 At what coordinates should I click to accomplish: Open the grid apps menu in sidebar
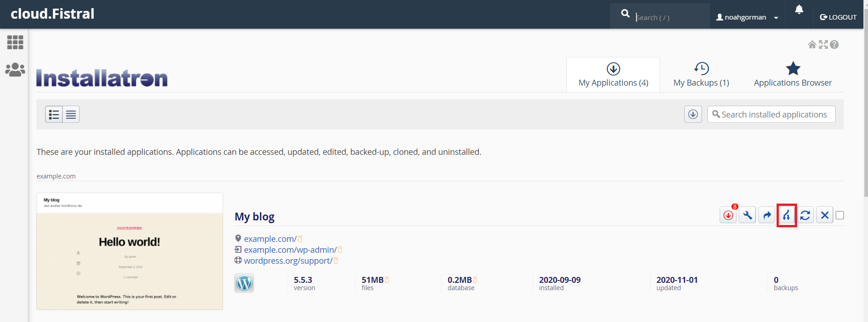15,42
